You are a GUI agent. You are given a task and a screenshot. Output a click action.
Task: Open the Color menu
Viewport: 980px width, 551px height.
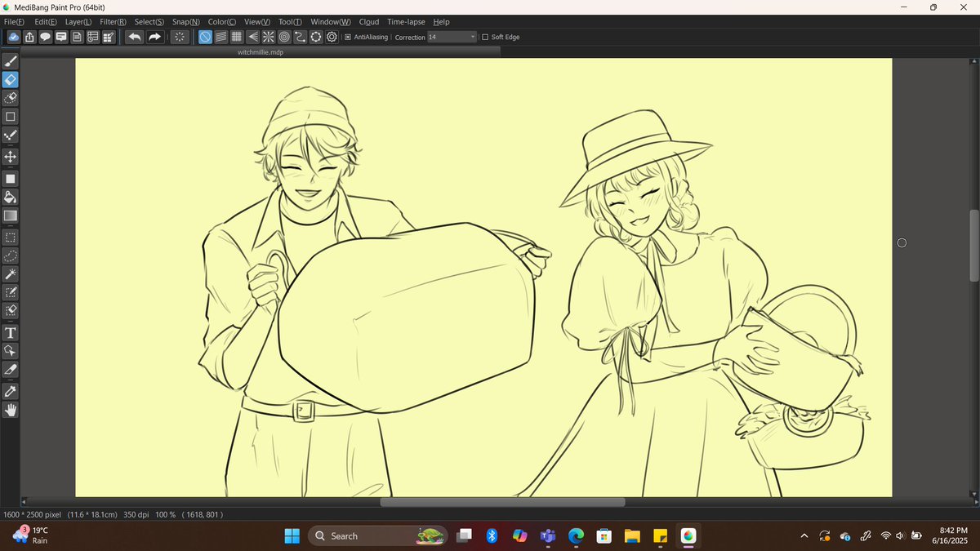point(222,22)
